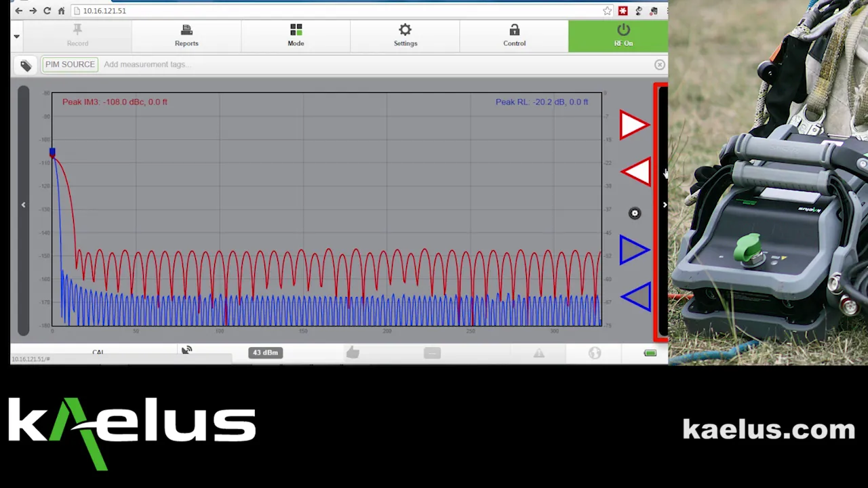This screenshot has height=488, width=868.
Task: Click the grey dash status button
Action: pos(432,352)
